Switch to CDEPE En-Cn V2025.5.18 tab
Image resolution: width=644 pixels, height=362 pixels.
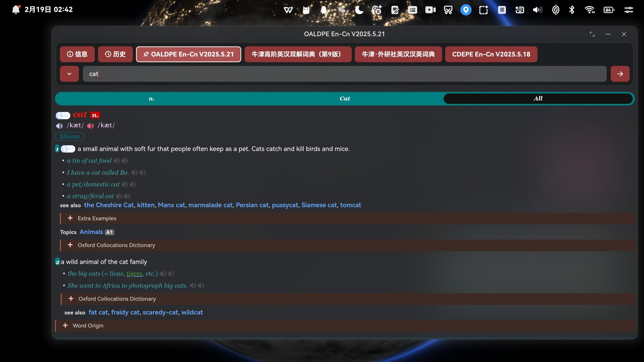(491, 54)
